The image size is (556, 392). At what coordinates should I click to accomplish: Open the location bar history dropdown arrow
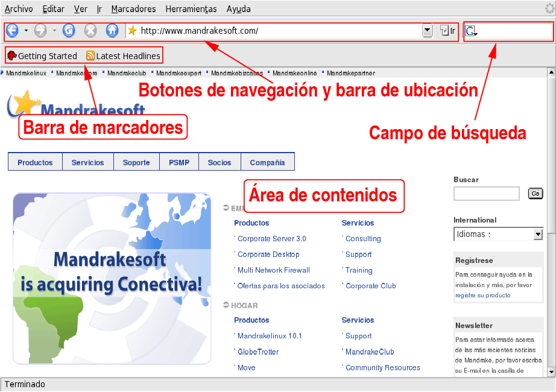pos(427,31)
